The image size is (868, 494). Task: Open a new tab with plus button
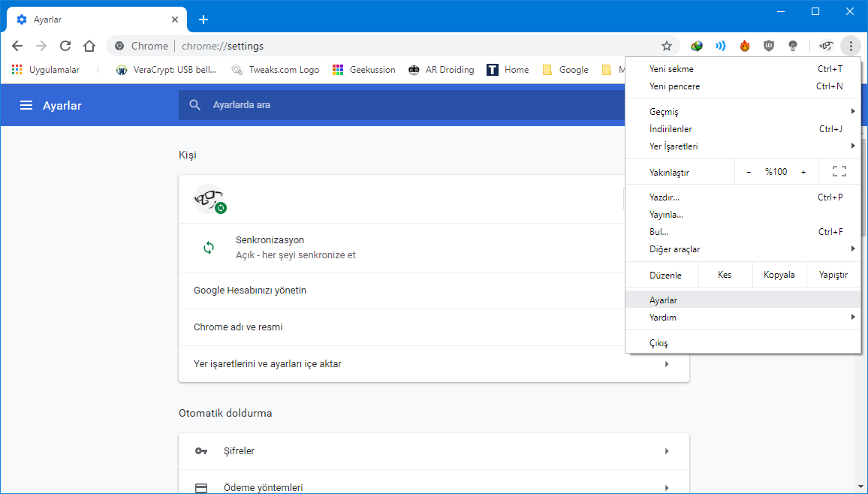(x=203, y=20)
